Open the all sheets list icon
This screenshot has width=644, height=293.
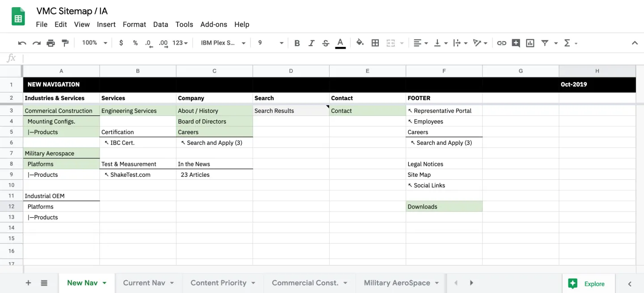(44, 283)
